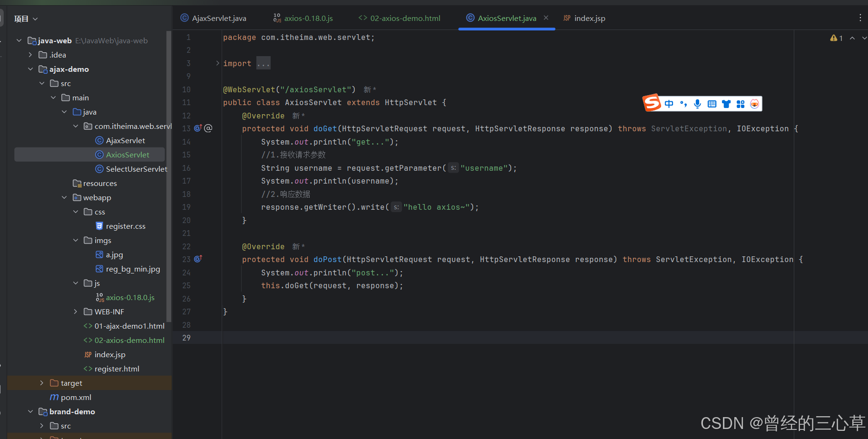
Task: Open index.jsp in project tree
Action: 105,354
